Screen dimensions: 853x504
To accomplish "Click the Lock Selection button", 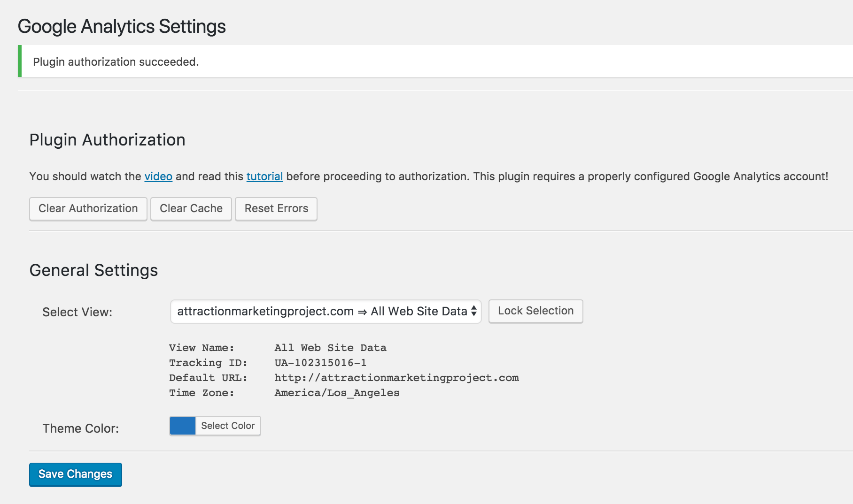I will point(536,311).
